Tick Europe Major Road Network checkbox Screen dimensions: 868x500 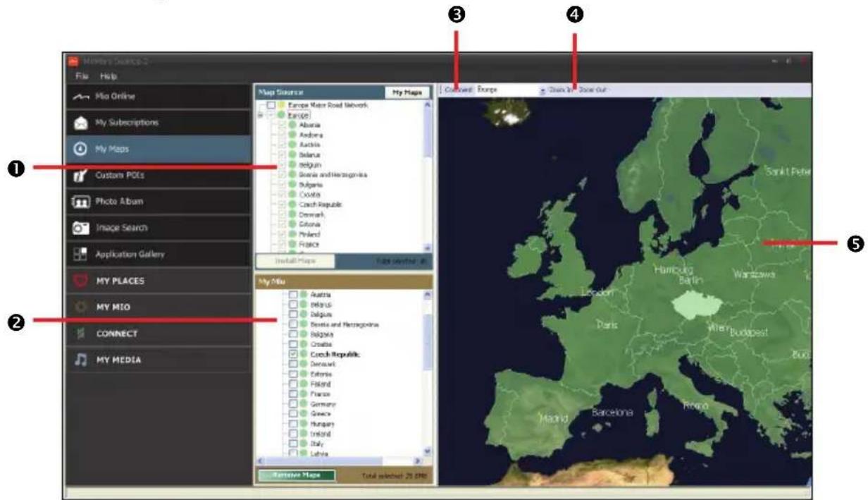(x=271, y=104)
